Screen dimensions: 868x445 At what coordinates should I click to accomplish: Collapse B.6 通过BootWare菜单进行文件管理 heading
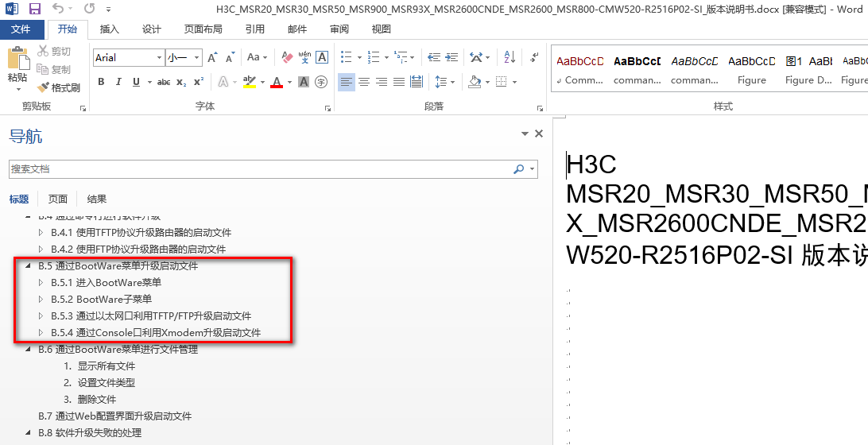coord(29,350)
